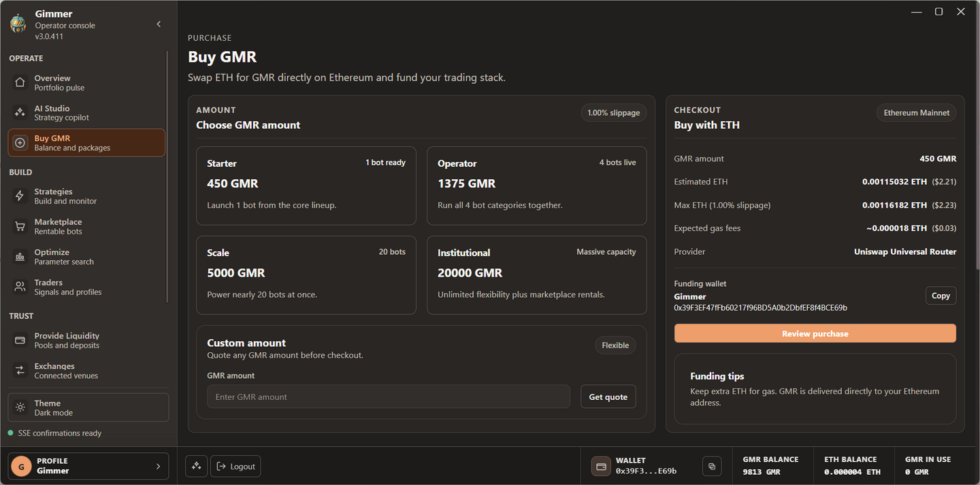Go to Optimize Parameter search
The image size is (980, 485).
click(86, 257)
